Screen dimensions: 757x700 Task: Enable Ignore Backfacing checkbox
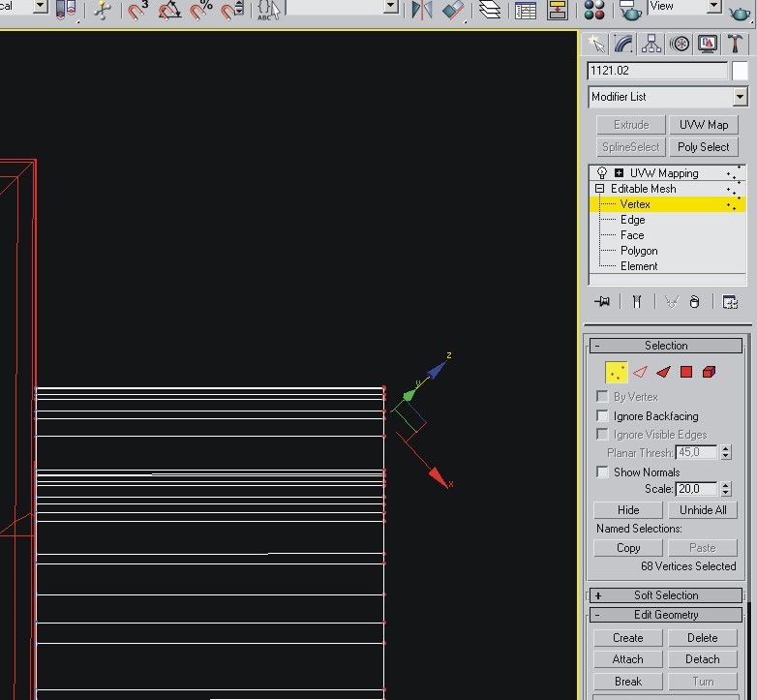(602, 415)
